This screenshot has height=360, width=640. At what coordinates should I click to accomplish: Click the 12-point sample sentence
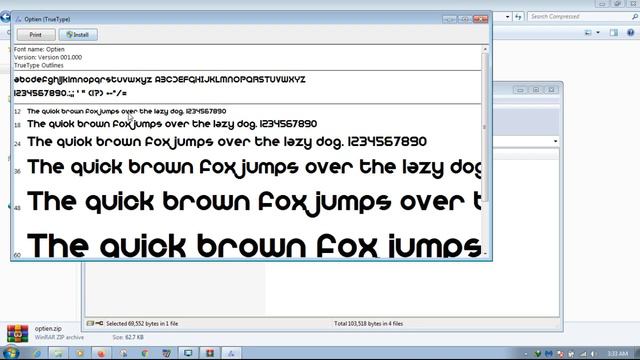pyautogui.click(x=127, y=111)
